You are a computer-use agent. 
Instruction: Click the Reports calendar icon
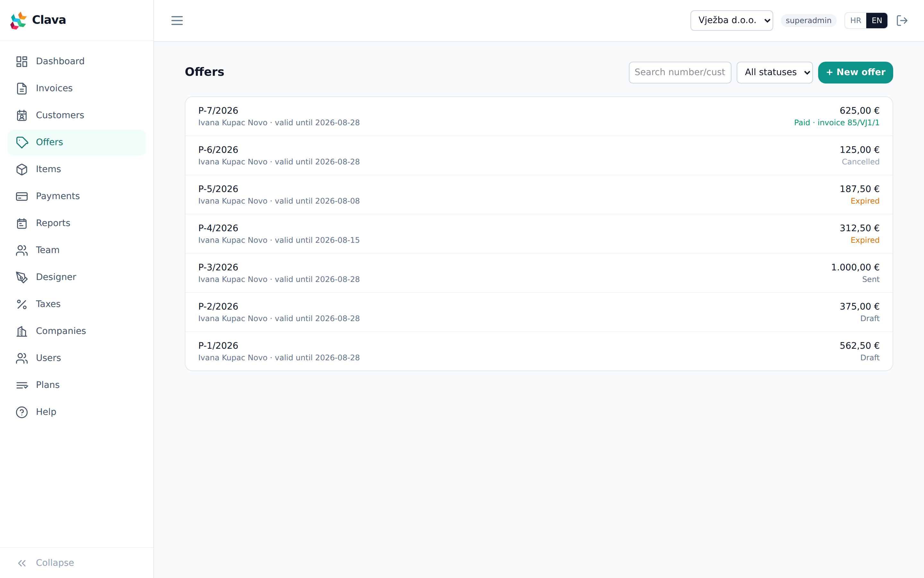[x=22, y=223]
